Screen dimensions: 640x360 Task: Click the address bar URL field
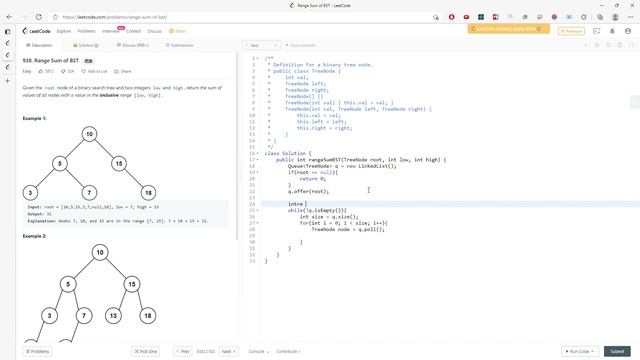pyautogui.click(x=245, y=17)
